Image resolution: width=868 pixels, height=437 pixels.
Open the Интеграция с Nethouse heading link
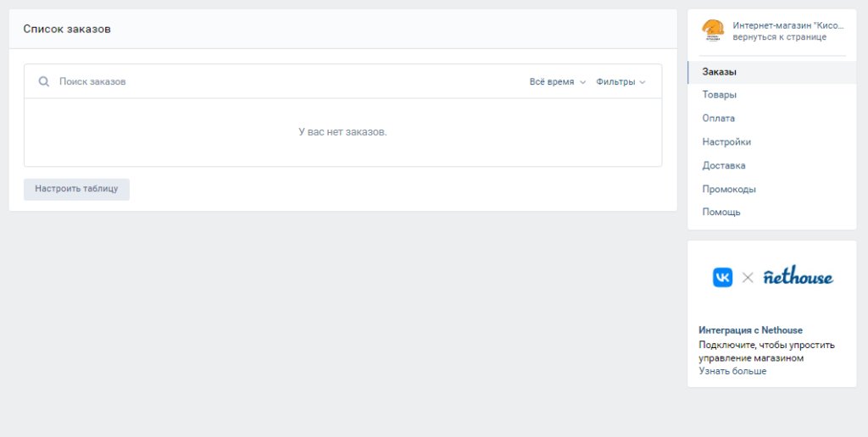[750, 330]
